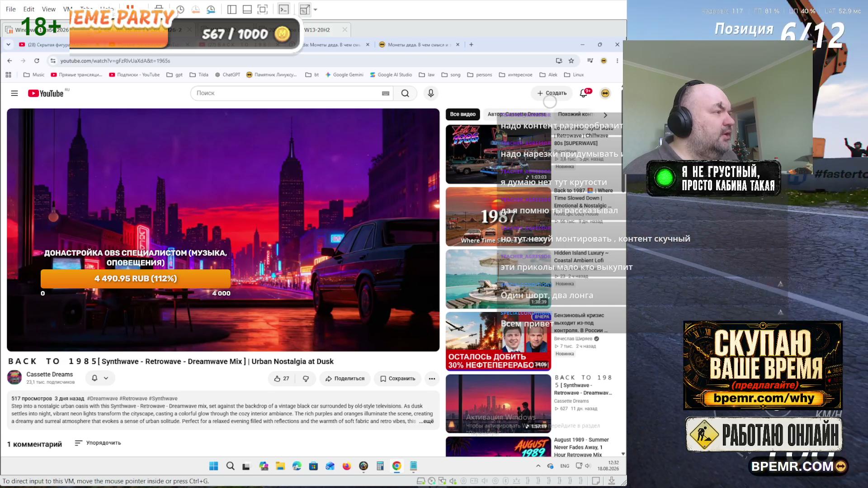Open the Бензиновый кризис video thumbnail
This screenshot has width=868, height=488.
498,342
